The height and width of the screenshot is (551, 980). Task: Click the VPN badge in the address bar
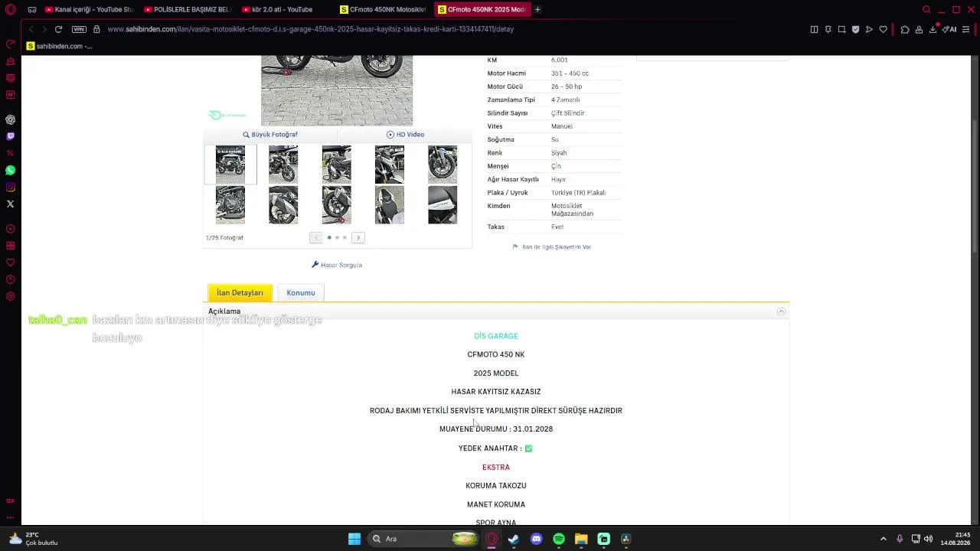coord(79,29)
